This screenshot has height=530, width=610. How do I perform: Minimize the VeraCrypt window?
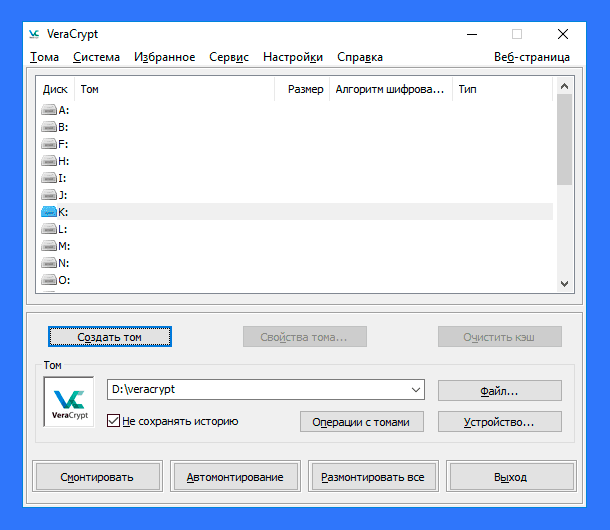tap(472, 34)
